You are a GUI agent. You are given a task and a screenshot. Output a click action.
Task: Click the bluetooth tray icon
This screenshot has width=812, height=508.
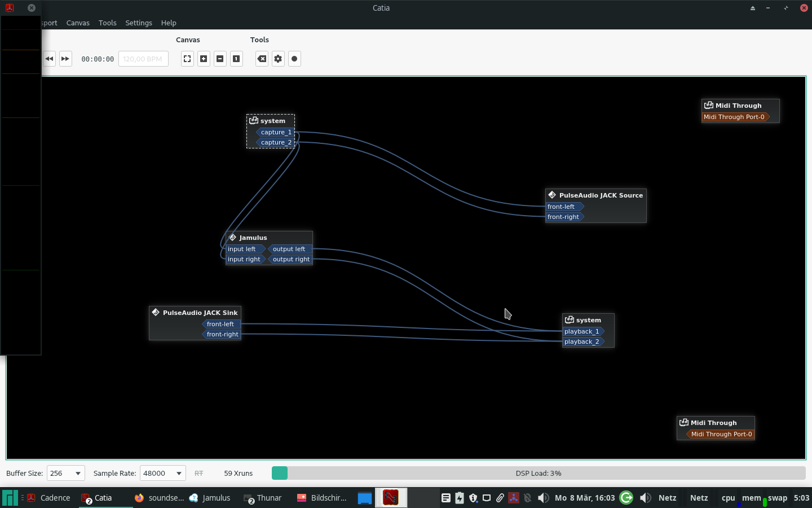click(x=527, y=498)
